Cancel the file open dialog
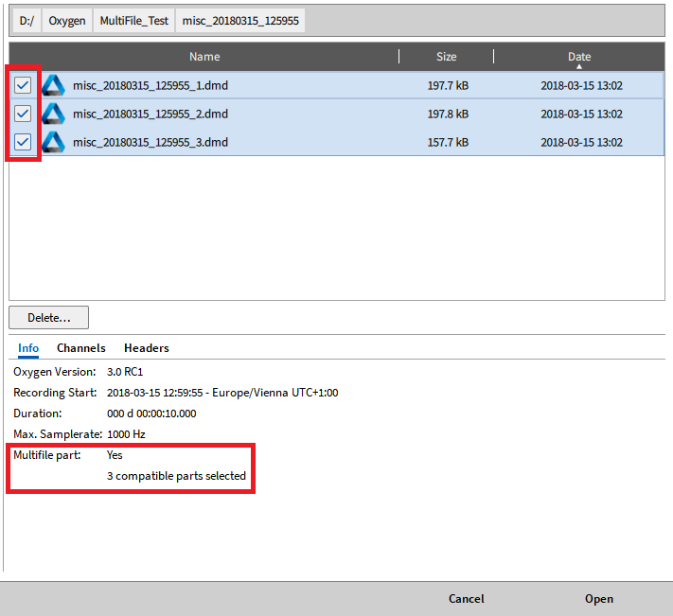 [466, 598]
